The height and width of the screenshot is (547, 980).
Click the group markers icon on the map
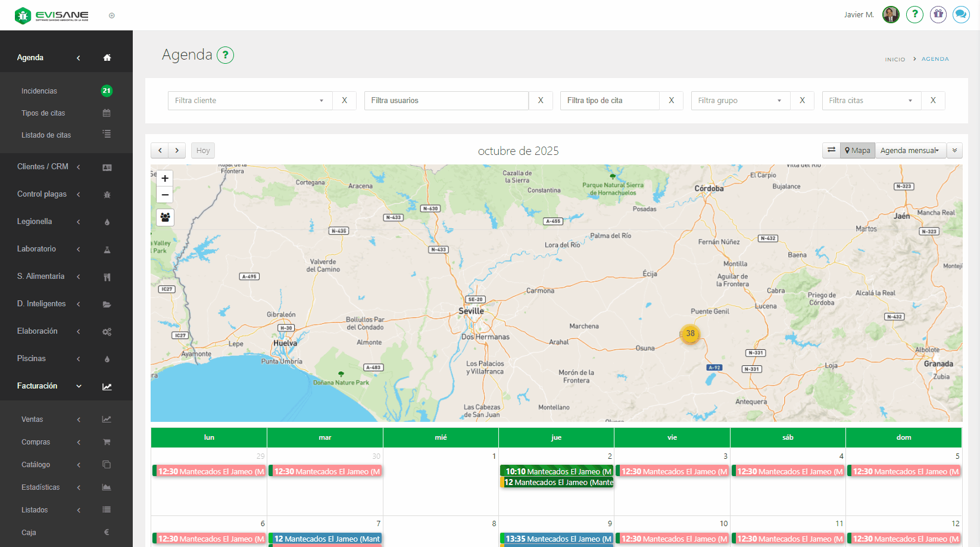pos(165,217)
